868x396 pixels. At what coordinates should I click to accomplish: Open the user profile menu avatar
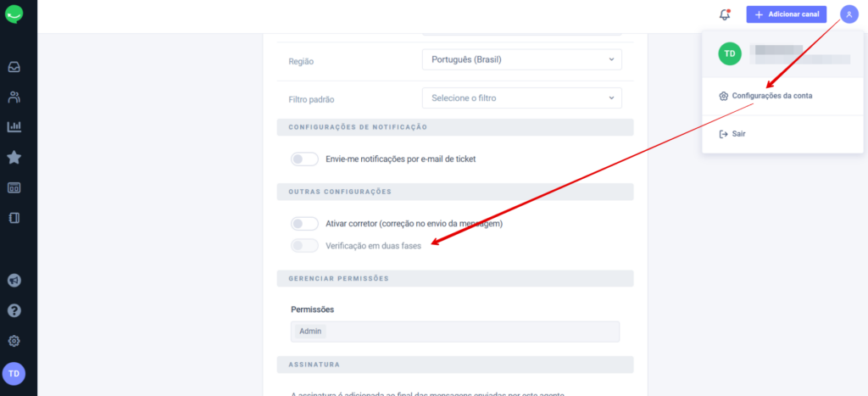[x=849, y=14]
